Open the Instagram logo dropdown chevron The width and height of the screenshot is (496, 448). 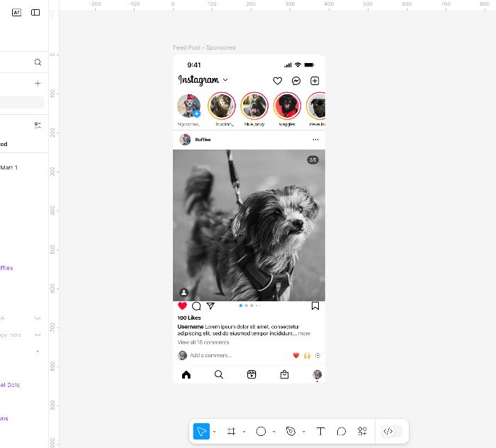click(225, 79)
